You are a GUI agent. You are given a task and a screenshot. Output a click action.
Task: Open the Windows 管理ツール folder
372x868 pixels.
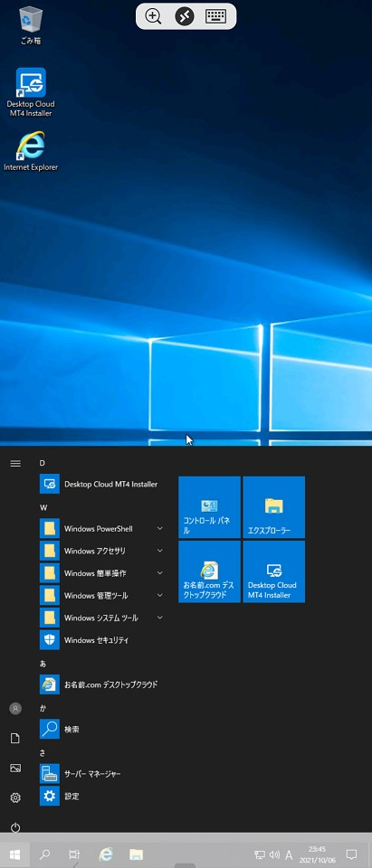point(102,596)
